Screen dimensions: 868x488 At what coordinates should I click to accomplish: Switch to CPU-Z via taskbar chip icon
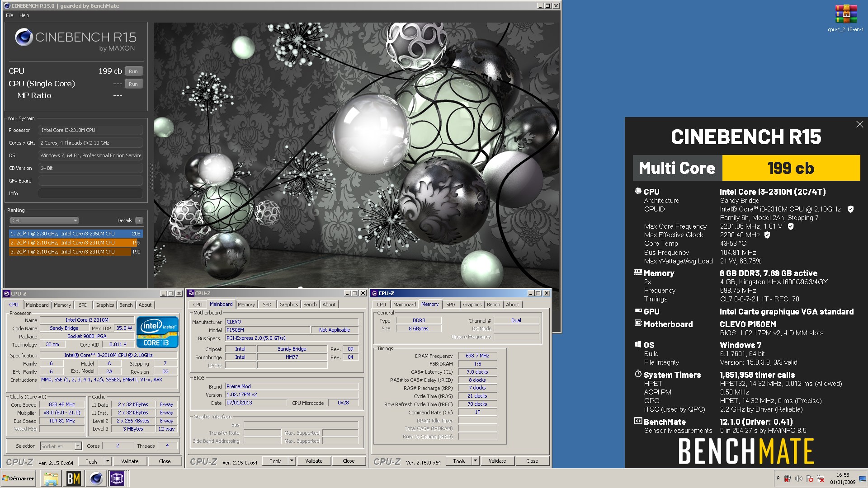point(117,479)
